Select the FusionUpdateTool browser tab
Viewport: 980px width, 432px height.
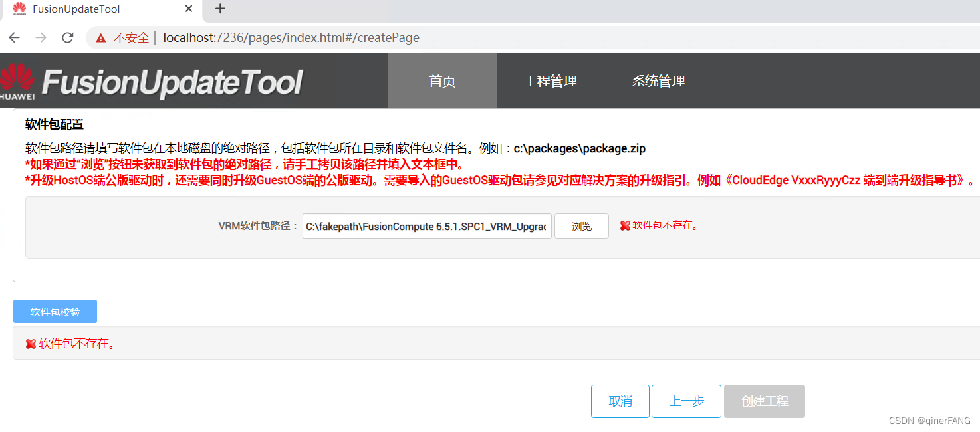[103, 9]
